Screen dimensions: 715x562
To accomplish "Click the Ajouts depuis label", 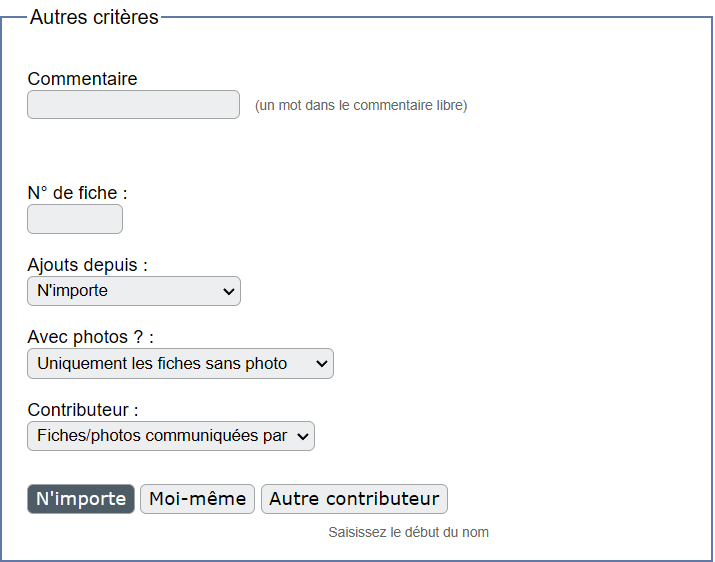I will [88, 265].
